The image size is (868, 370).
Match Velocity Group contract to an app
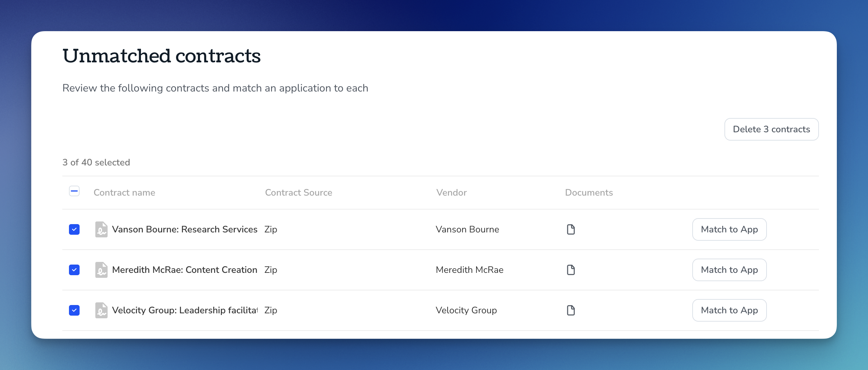729,310
